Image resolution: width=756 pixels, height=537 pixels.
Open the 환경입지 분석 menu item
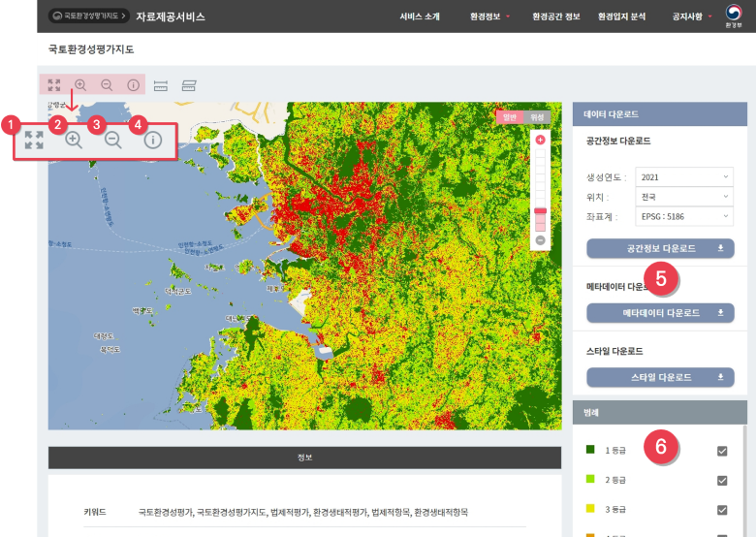click(621, 16)
